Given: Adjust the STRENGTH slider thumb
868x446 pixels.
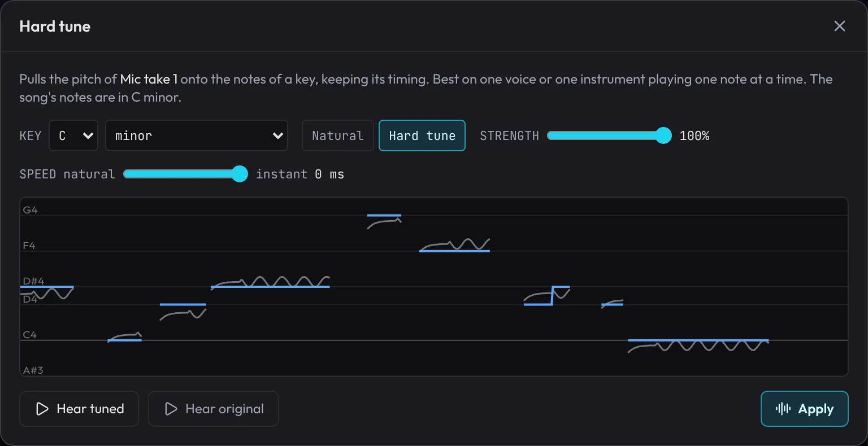Looking at the screenshot, I should point(663,135).
